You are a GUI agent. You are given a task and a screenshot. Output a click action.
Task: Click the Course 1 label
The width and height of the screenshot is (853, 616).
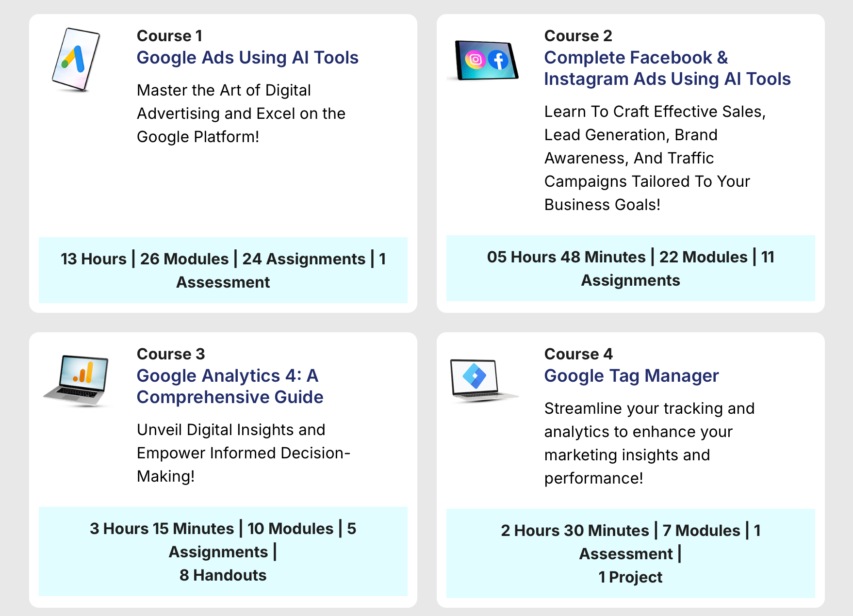click(x=169, y=36)
